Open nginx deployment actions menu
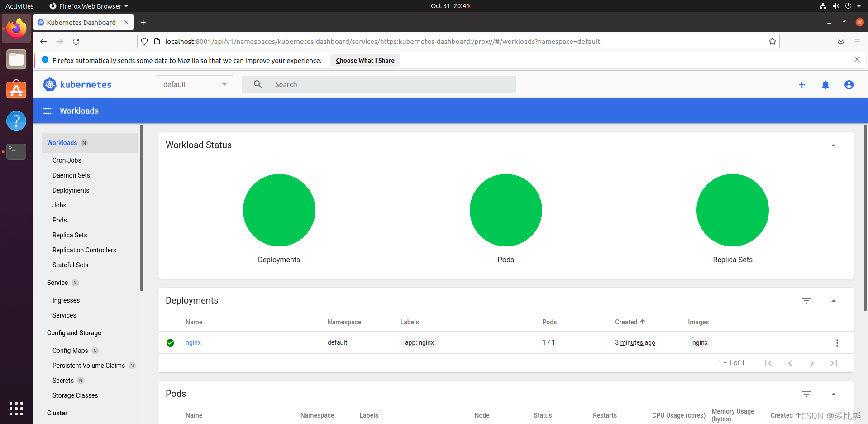Image resolution: width=868 pixels, height=424 pixels. pyautogui.click(x=837, y=343)
